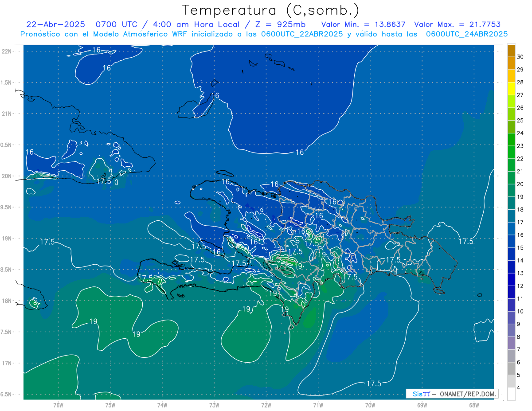The height and width of the screenshot is (411, 532).
Task: Click legend value '11'
Action: point(520,299)
